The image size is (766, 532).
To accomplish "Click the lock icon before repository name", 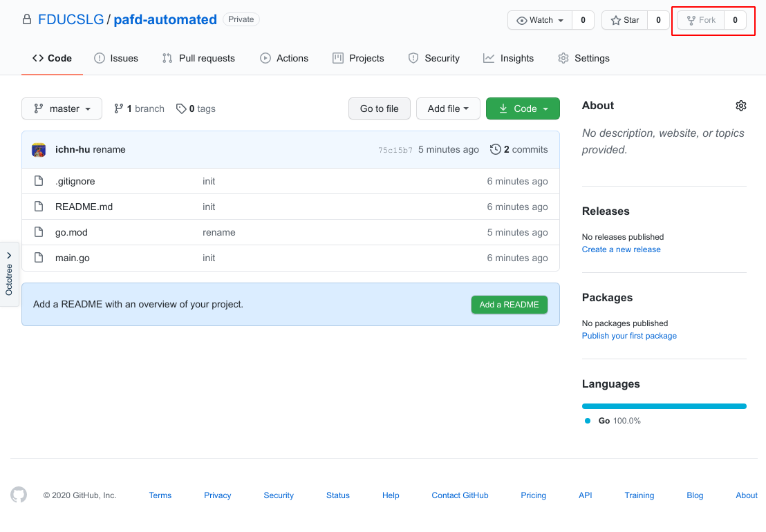I will tap(27, 19).
